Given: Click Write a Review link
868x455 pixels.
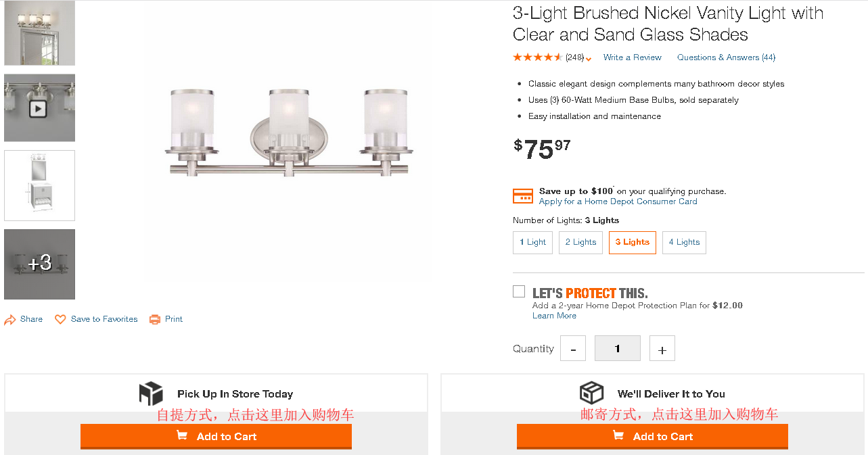Looking at the screenshot, I should (632, 57).
